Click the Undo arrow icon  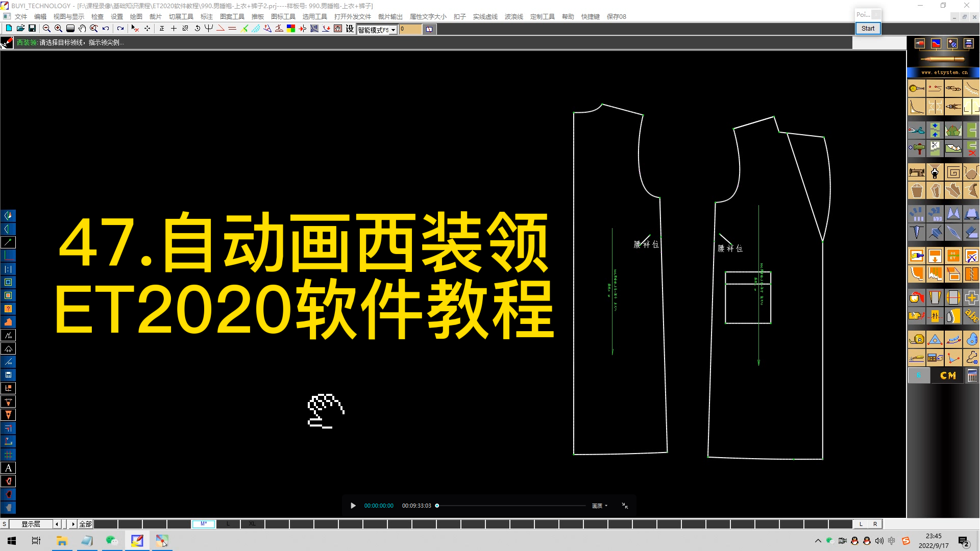pyautogui.click(x=106, y=29)
